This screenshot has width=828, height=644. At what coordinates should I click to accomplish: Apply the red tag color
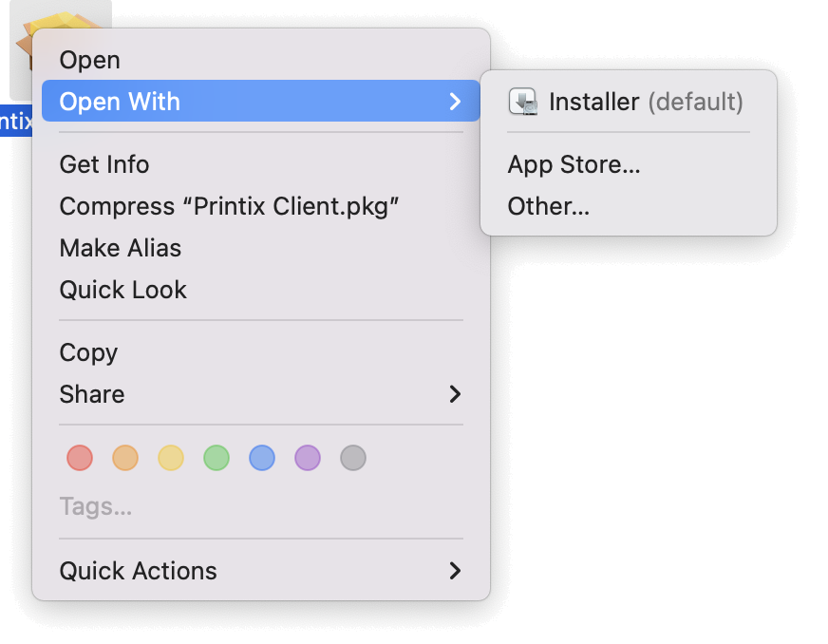coord(80,458)
